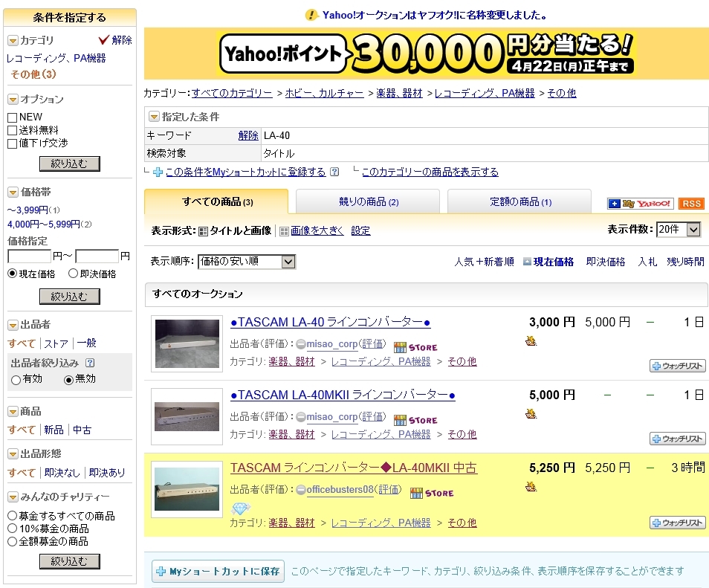Screen dimensions: 709x588
Task: Click 絞り込む button under オプション
Action: coord(69,164)
